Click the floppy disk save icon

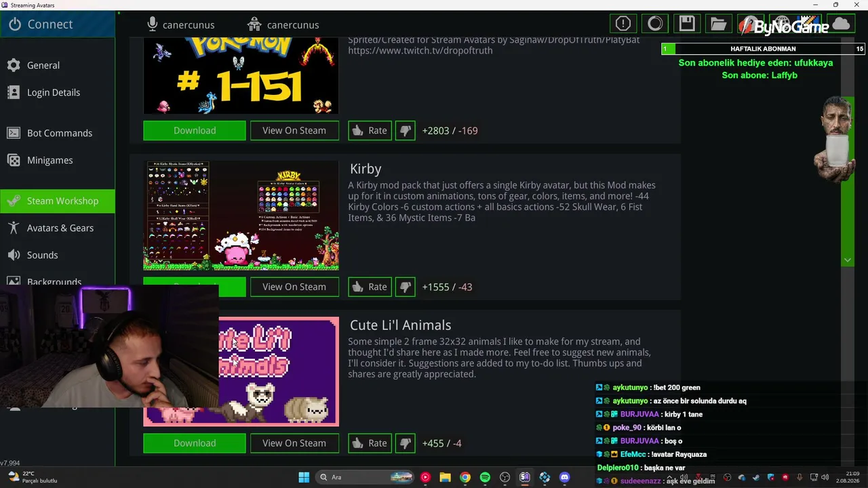pos(687,24)
